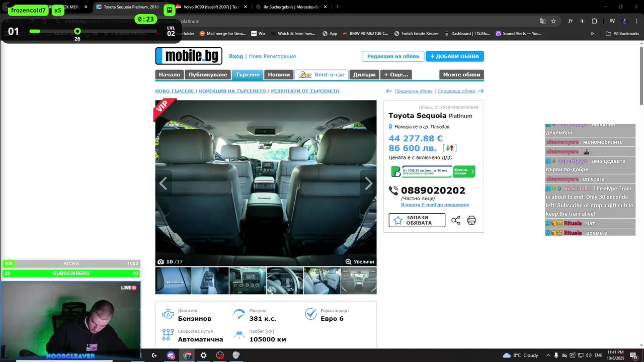Image resolution: width=644 pixels, height=362 pixels.
Task: Open the Twitch Emote Resizer bookmark
Action: pos(417,33)
